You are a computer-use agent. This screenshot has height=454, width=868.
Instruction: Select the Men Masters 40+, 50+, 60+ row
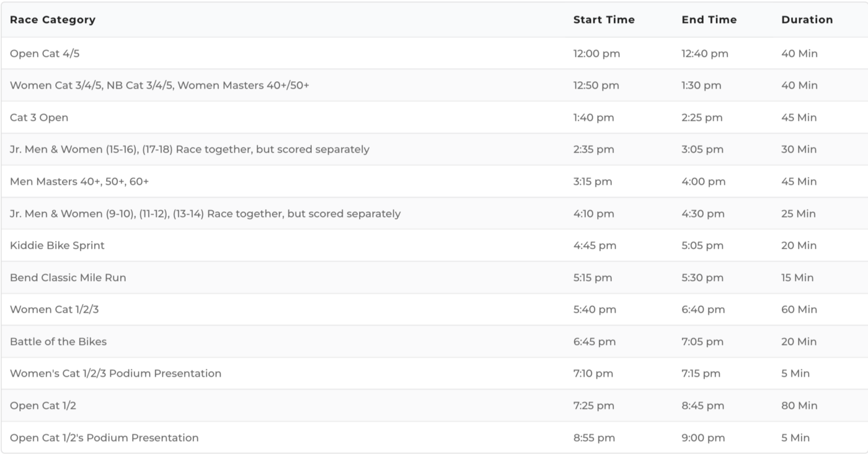coord(434,181)
